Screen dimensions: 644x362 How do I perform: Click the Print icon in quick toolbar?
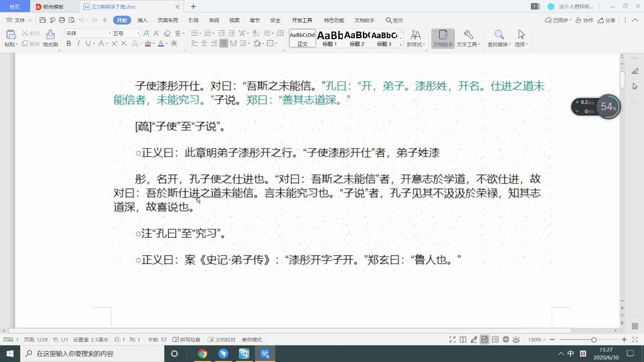tap(62, 20)
